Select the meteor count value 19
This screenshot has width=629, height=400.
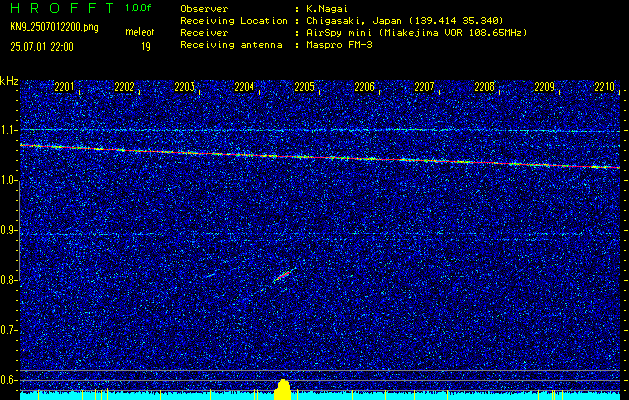pos(146,47)
